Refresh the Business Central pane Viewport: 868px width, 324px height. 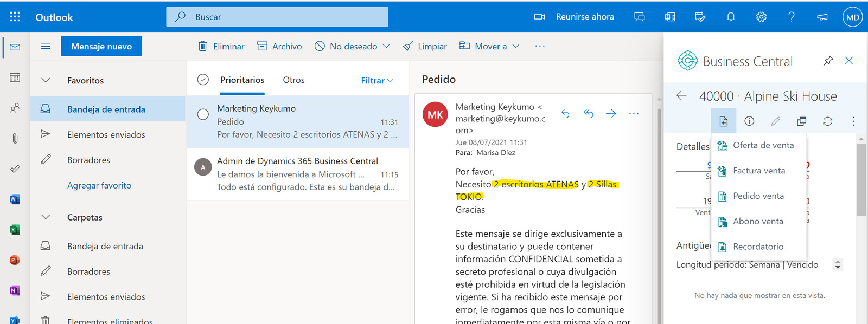(827, 121)
